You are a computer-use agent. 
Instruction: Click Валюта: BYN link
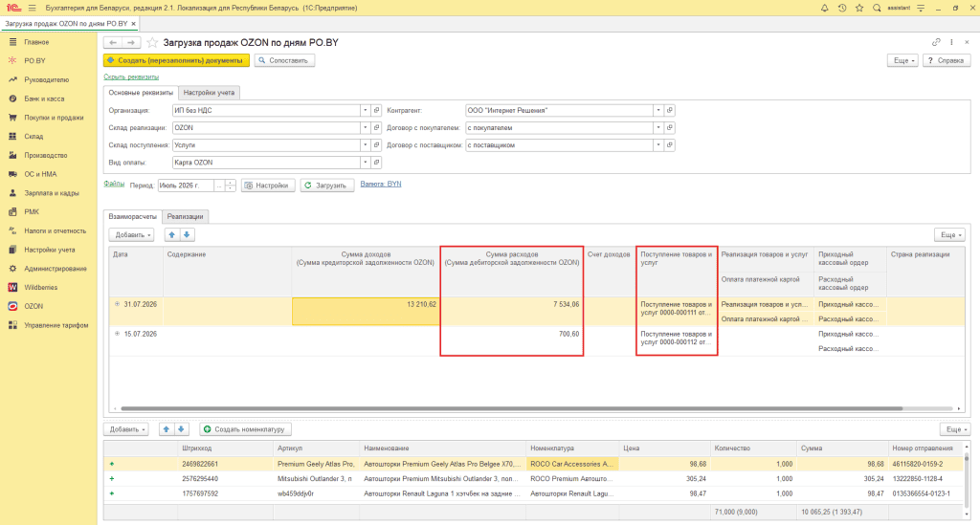381,185
